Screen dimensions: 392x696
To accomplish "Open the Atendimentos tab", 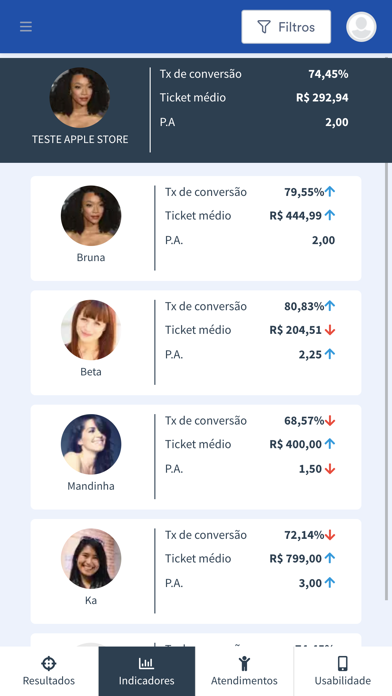I will pyautogui.click(x=244, y=672).
